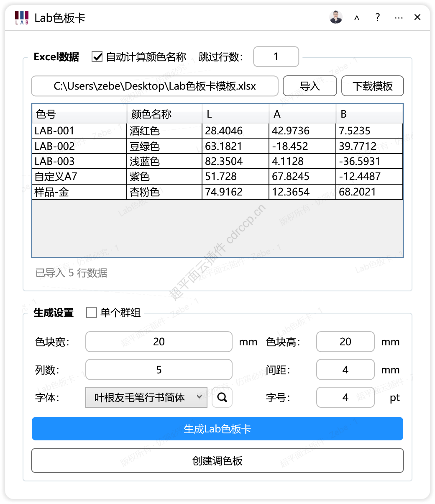Click the 紫色 color name cell

tap(164, 176)
